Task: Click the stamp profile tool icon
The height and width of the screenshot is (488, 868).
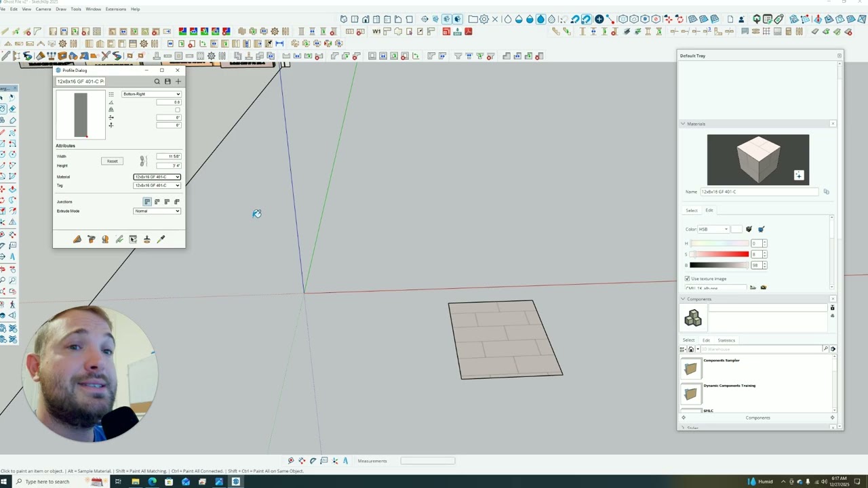Action: point(147,239)
